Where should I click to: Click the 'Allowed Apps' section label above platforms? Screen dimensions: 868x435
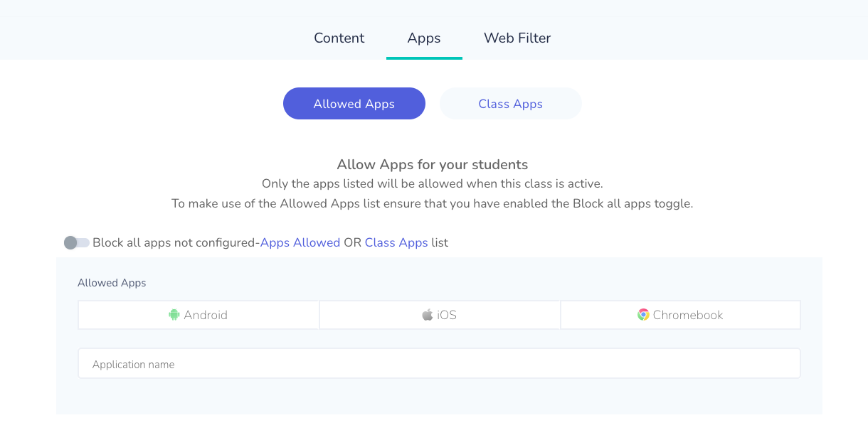click(x=112, y=283)
